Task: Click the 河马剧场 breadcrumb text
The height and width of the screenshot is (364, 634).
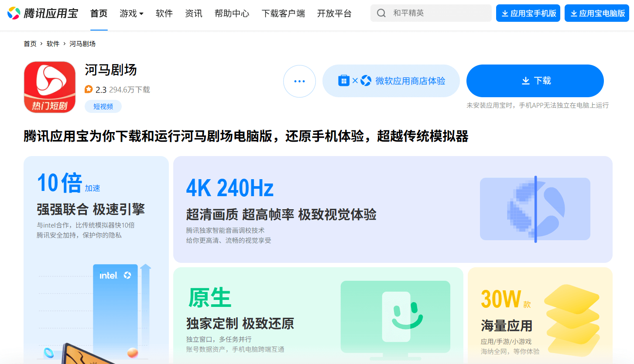Action: tap(82, 44)
